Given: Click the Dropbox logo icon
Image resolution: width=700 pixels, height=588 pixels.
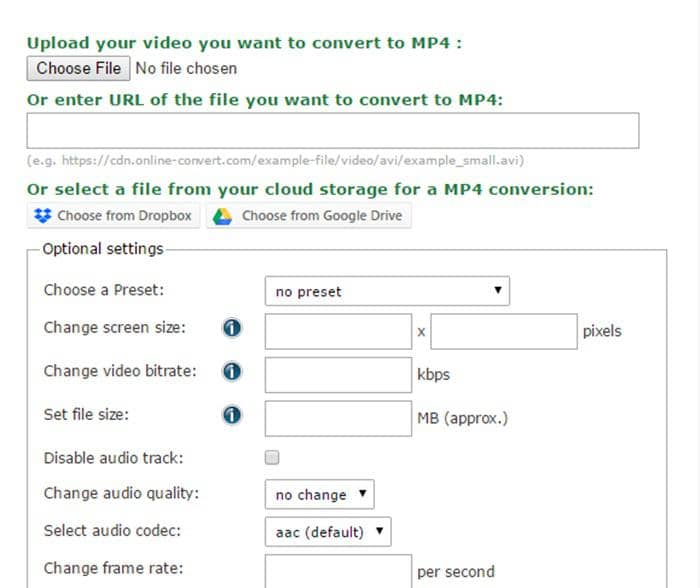Looking at the screenshot, I should tap(43, 216).
